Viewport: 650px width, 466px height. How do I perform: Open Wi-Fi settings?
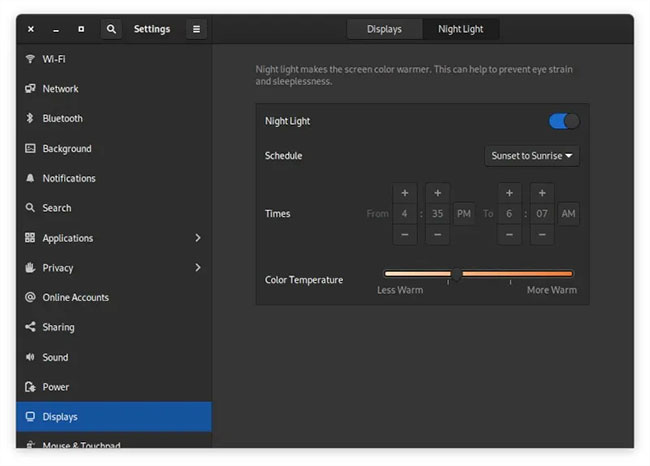tap(114, 59)
